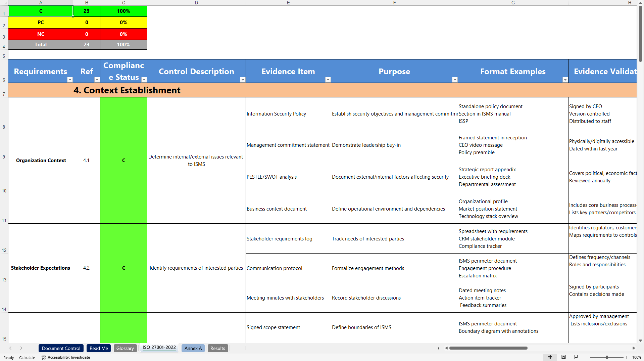
Task: Select the Communication protocol cell
Action: coord(288,268)
